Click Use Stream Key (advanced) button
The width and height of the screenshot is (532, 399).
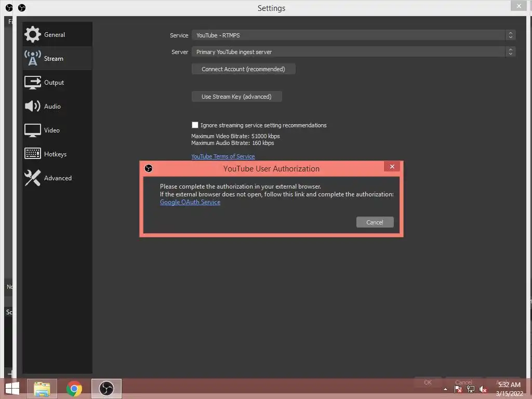tap(236, 97)
